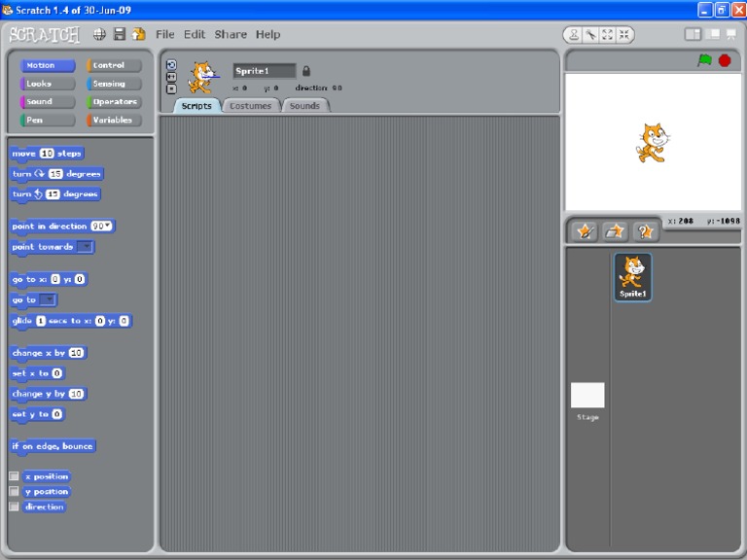Click the green flag to start
The image size is (747, 560).
pos(704,60)
